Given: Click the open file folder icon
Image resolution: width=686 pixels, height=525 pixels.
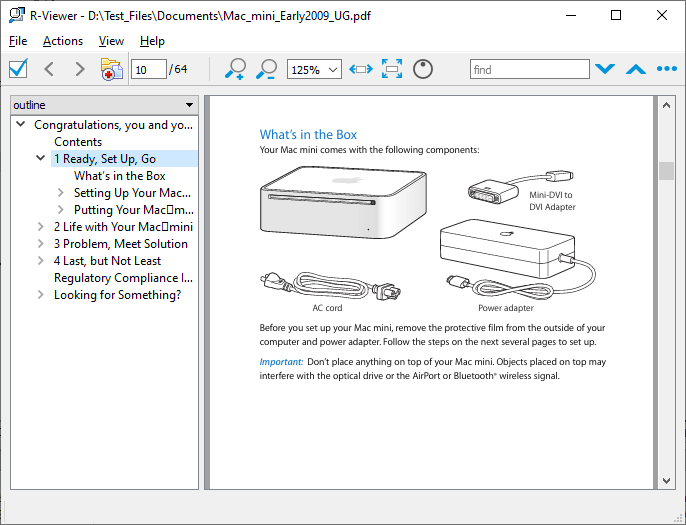Looking at the screenshot, I should tap(111, 69).
